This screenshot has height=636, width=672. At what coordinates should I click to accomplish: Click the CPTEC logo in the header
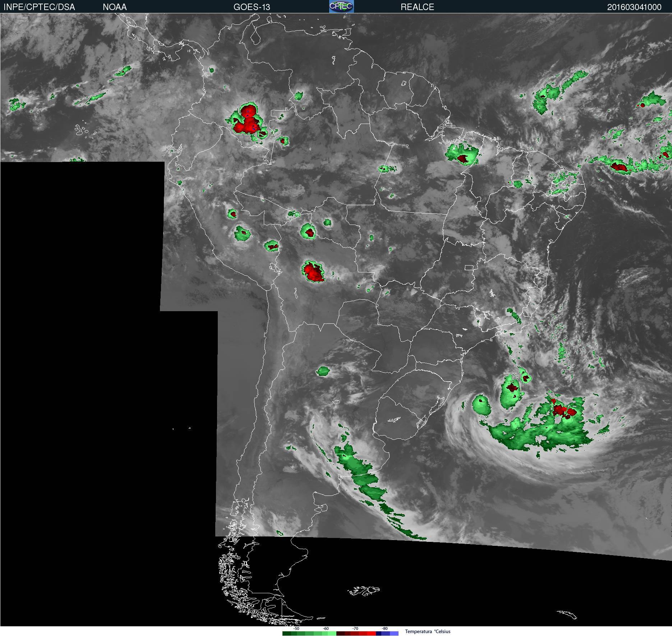click(341, 6)
